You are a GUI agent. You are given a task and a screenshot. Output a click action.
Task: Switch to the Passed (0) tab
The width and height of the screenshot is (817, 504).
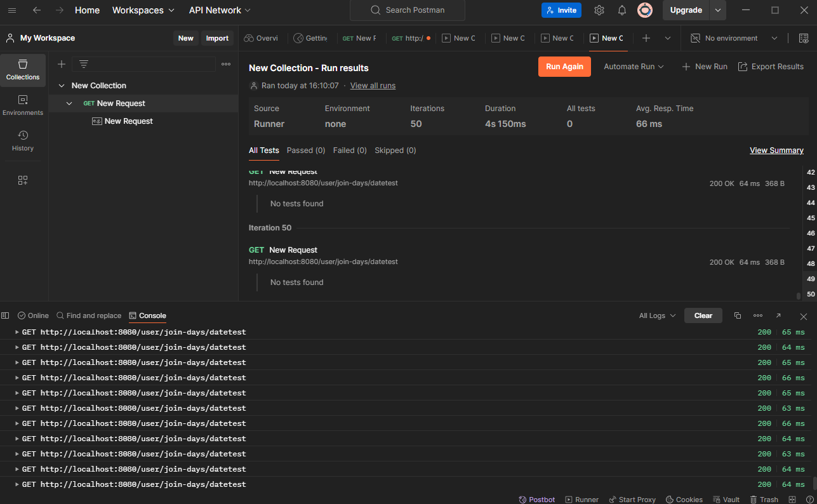pos(306,150)
